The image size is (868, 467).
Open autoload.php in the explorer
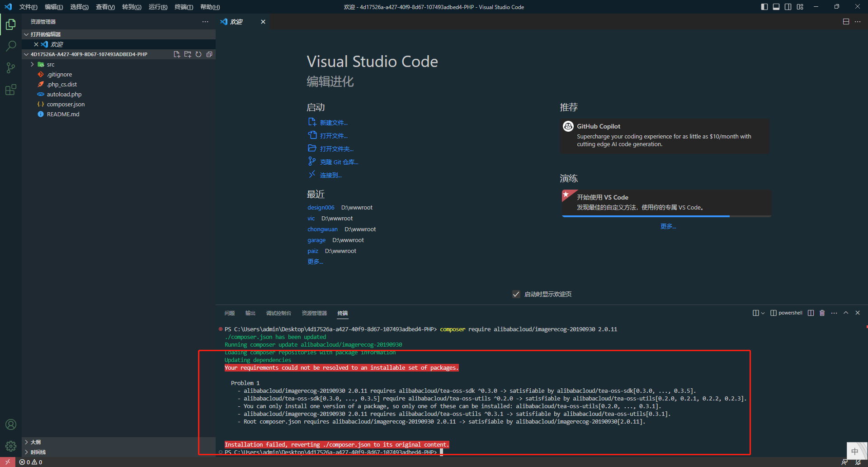click(118, 94)
